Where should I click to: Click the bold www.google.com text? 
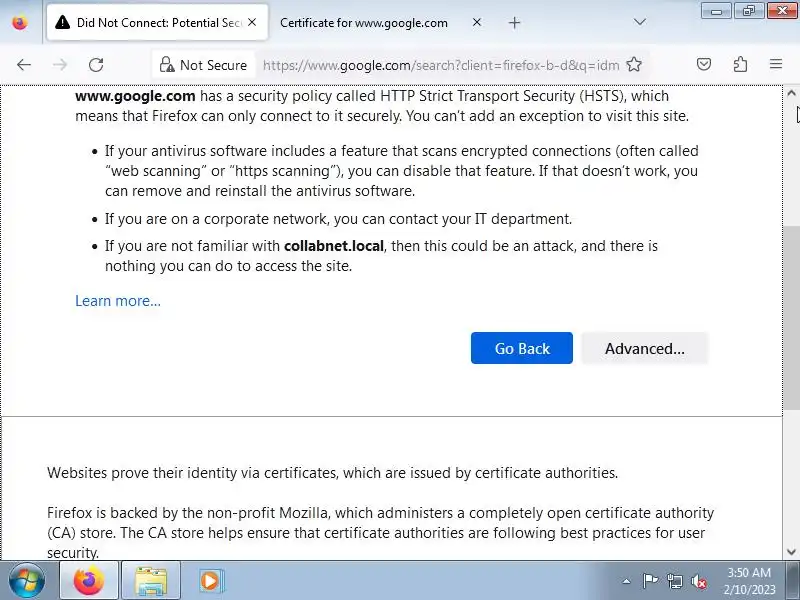(135, 96)
